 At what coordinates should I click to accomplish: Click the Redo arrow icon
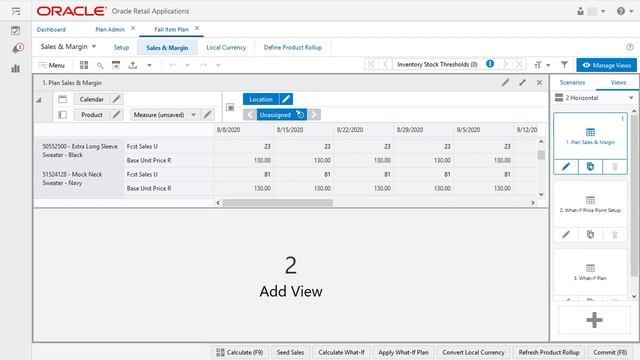coord(204,65)
